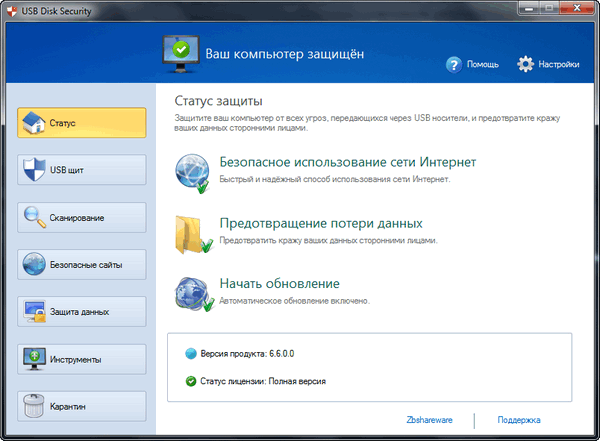
Task: Open the Статус section in sidebar
Action: [82, 122]
